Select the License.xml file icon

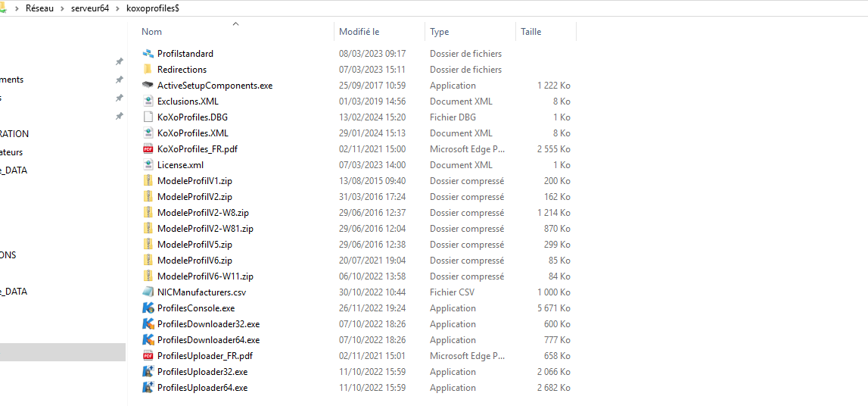[x=148, y=165]
